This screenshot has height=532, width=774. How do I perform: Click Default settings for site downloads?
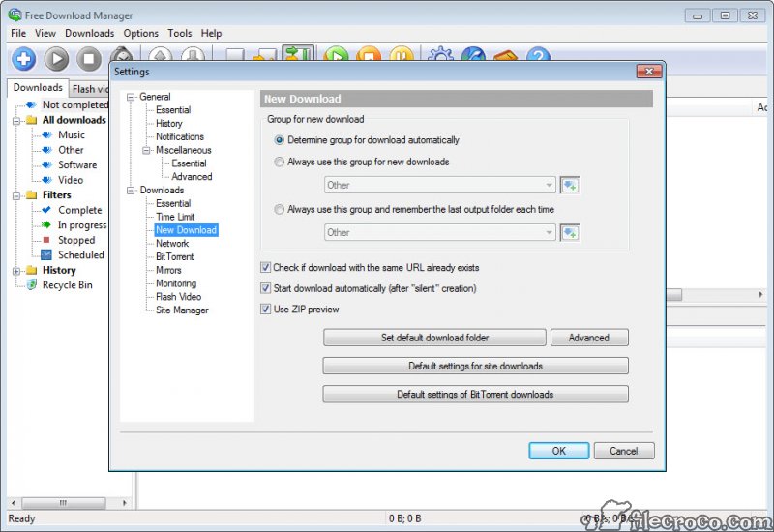coord(475,366)
